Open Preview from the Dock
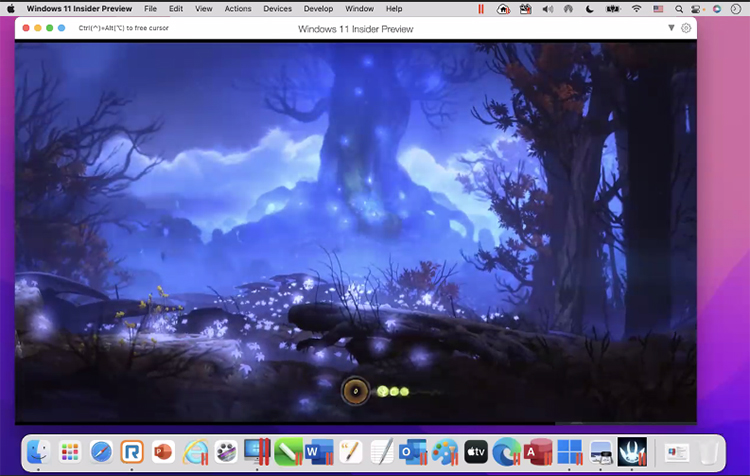 pos(601,452)
